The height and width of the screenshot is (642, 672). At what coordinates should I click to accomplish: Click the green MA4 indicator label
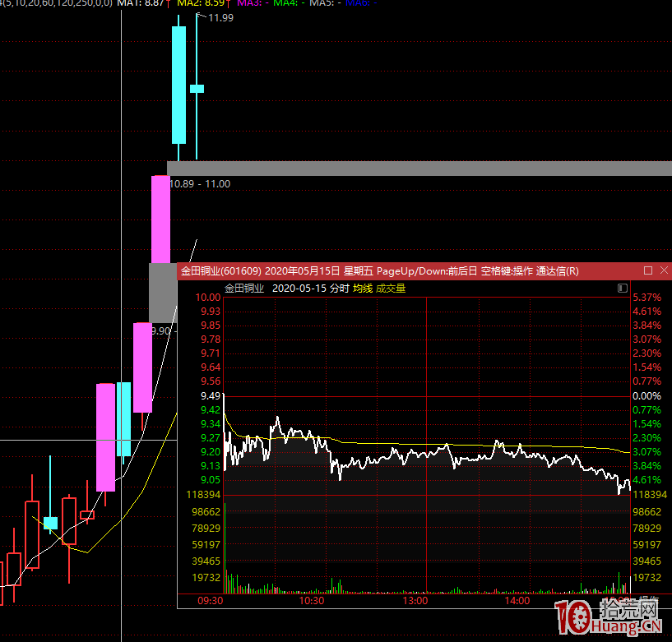290,3
